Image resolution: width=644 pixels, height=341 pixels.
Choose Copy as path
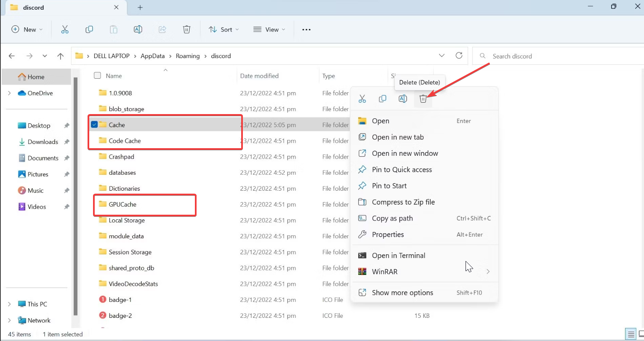425,218
